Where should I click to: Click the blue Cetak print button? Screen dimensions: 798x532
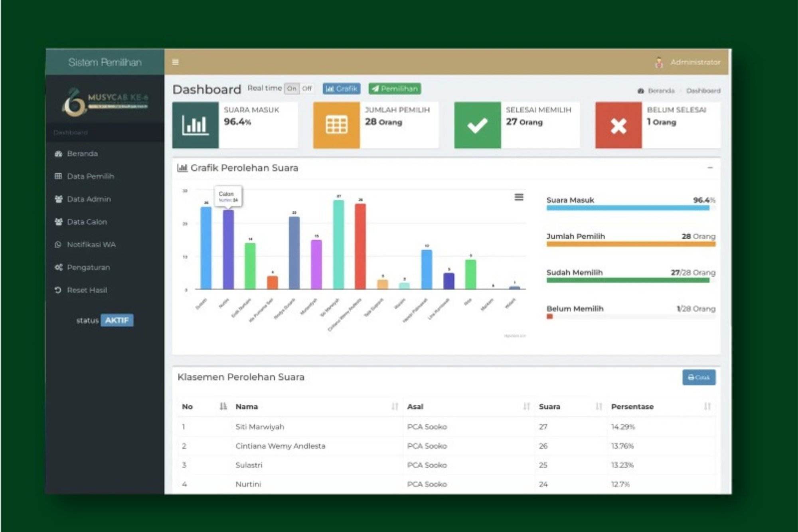click(699, 377)
